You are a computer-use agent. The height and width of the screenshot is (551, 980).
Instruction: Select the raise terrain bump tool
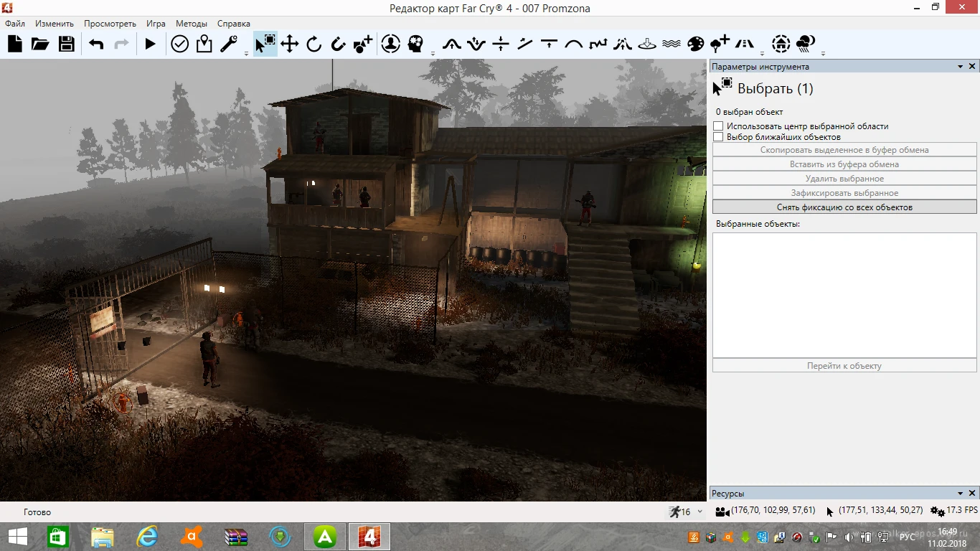(x=451, y=44)
